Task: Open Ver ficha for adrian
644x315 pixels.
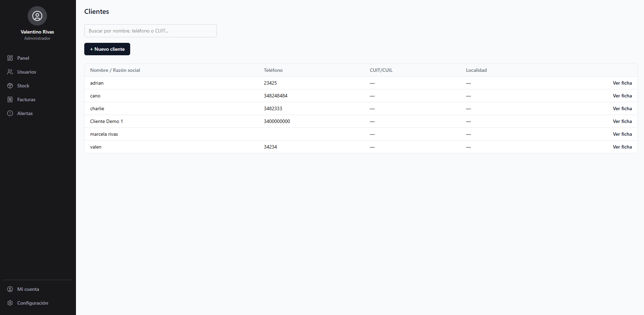Action: tap(622, 83)
